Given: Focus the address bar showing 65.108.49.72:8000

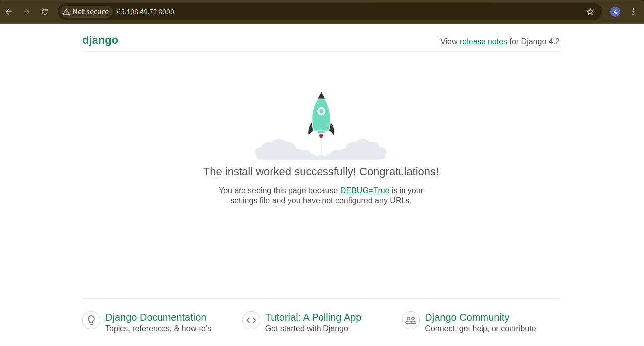Looking at the screenshot, I should (330, 12).
